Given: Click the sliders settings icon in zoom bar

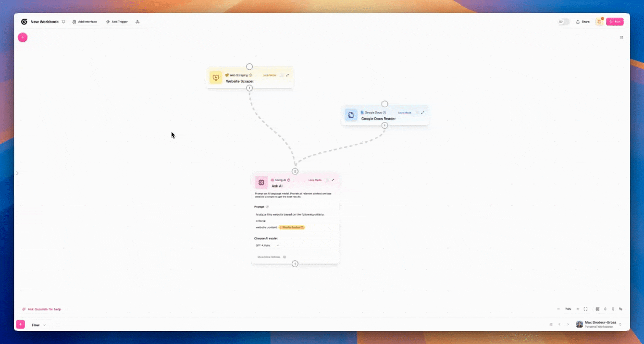Looking at the screenshot, I should coord(621,309).
